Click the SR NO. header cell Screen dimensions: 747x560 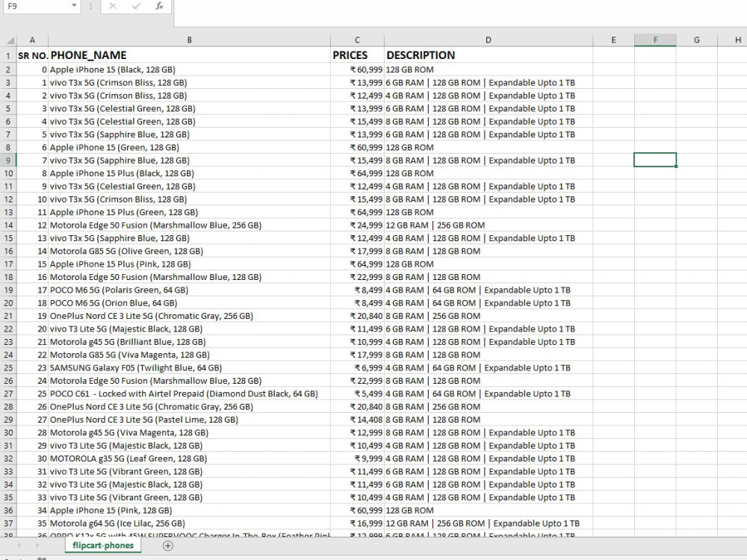point(32,55)
